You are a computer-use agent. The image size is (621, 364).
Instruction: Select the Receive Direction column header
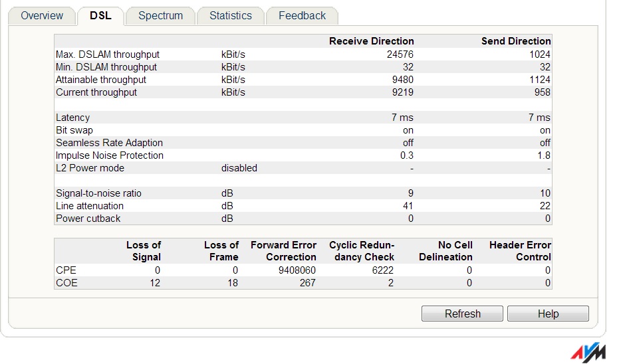[372, 41]
